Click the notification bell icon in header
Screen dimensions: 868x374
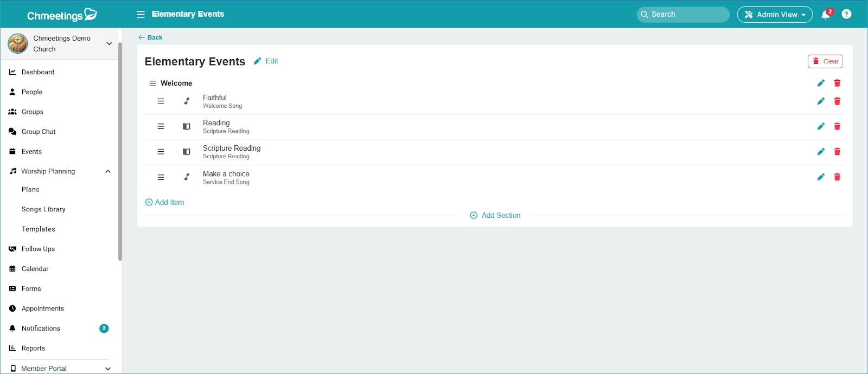[825, 15]
